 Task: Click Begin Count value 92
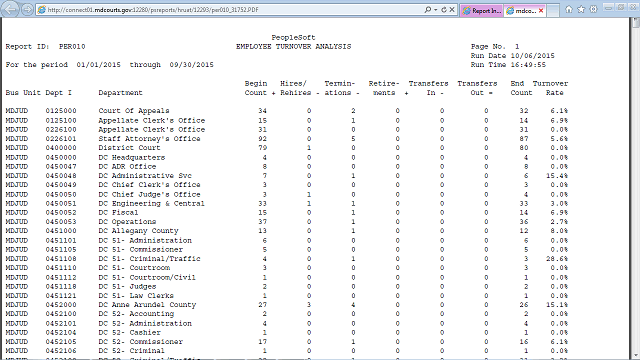click(x=262, y=139)
